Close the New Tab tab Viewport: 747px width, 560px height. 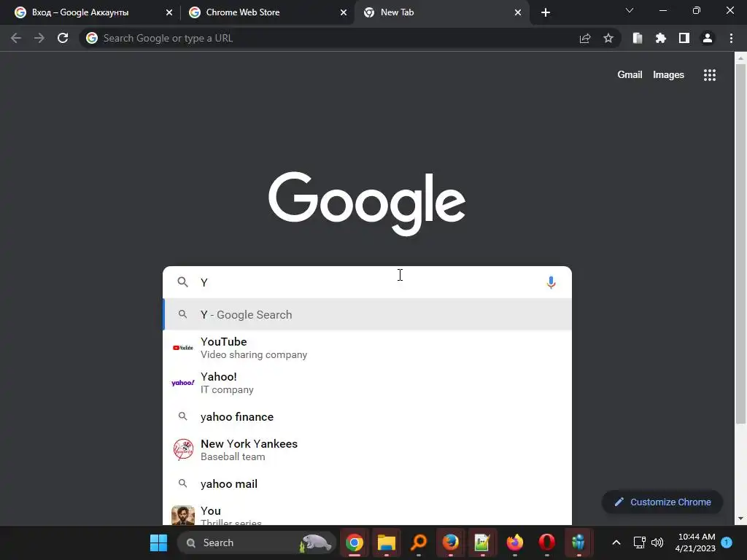pos(518,12)
